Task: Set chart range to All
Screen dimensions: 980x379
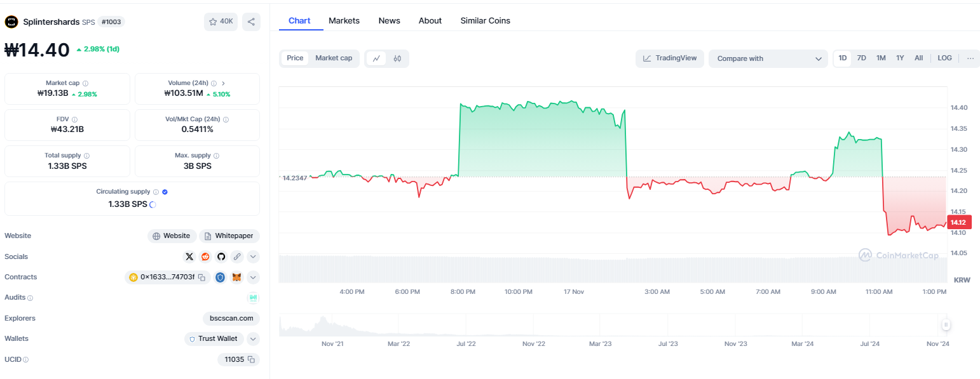Action: (918, 58)
